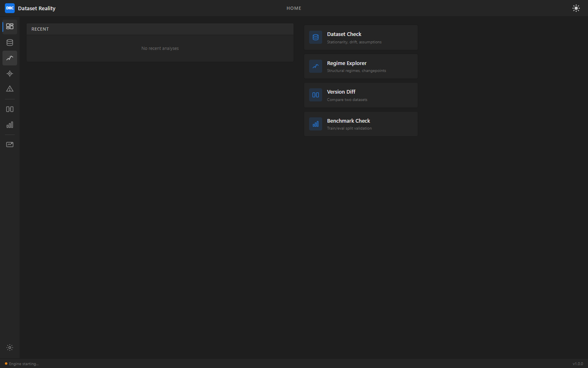This screenshot has width=588, height=368.
Task: Click the Engine starting status indicator
Action: (x=20, y=364)
